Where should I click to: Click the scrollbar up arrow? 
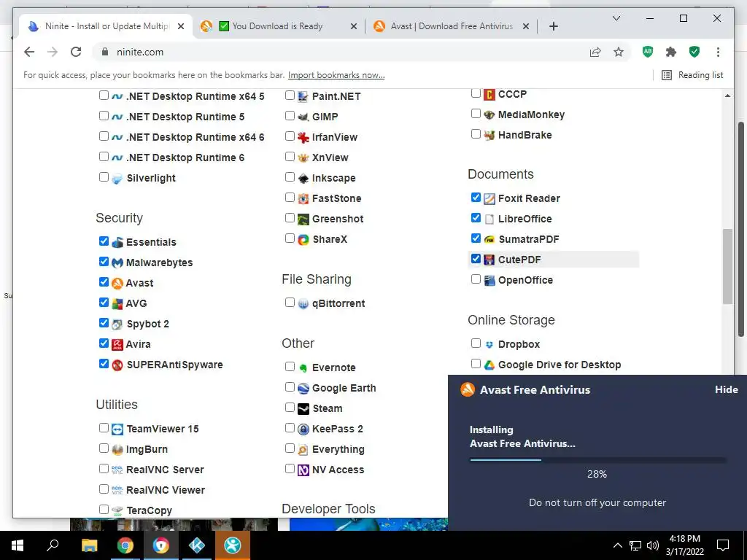(x=727, y=96)
